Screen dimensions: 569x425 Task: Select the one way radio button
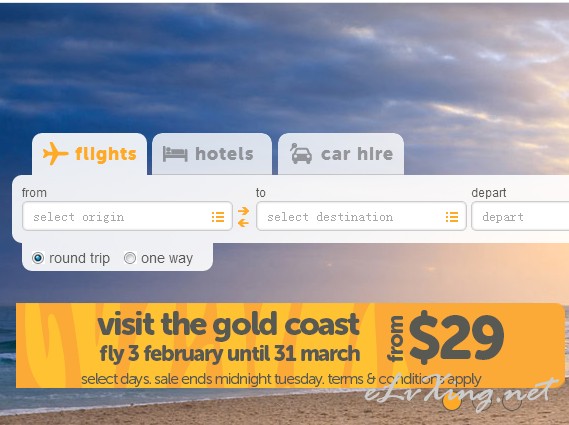[130, 258]
